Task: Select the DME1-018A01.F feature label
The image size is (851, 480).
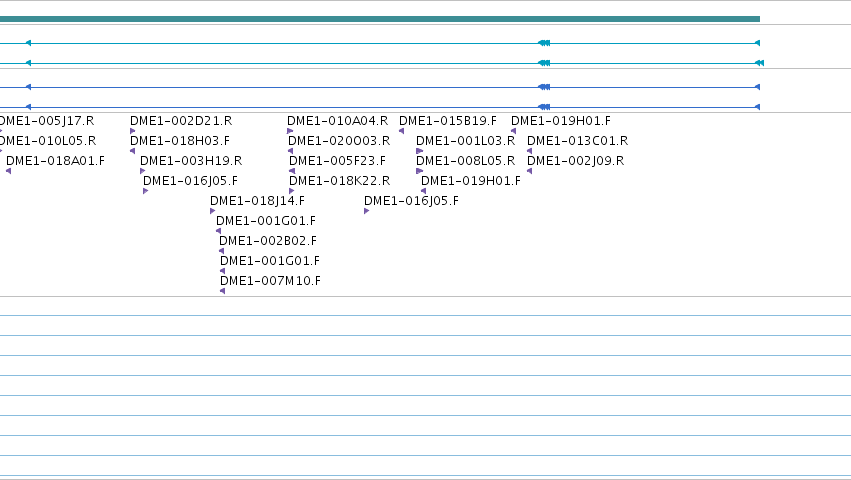Action: (x=55, y=161)
